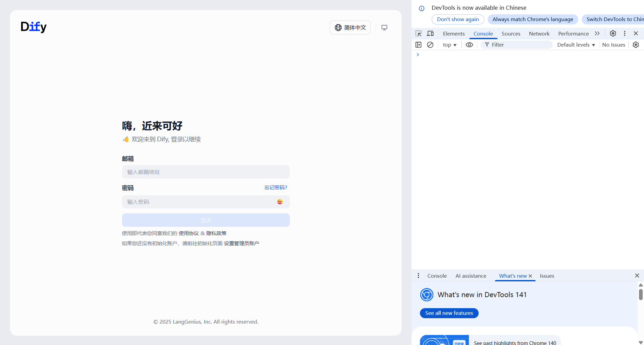The height and width of the screenshot is (345, 644).
Task: Open the Default levels dropdown
Action: 576,45
